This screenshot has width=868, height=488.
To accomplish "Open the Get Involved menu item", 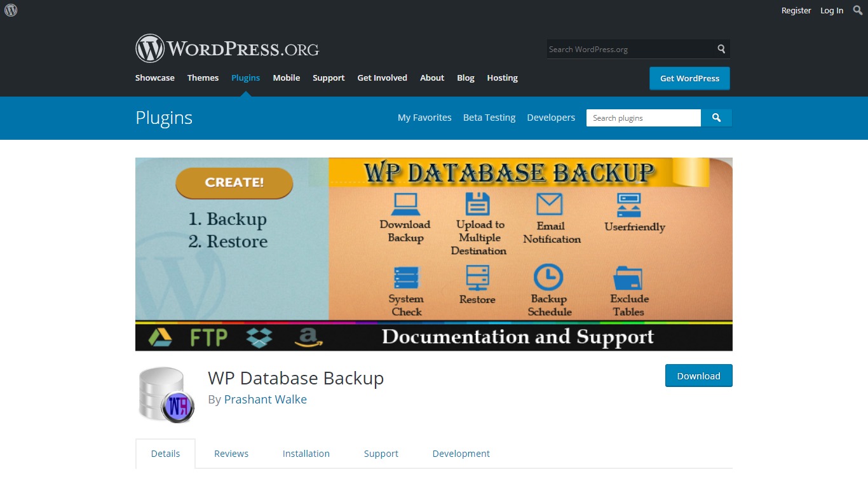I will 382,78.
